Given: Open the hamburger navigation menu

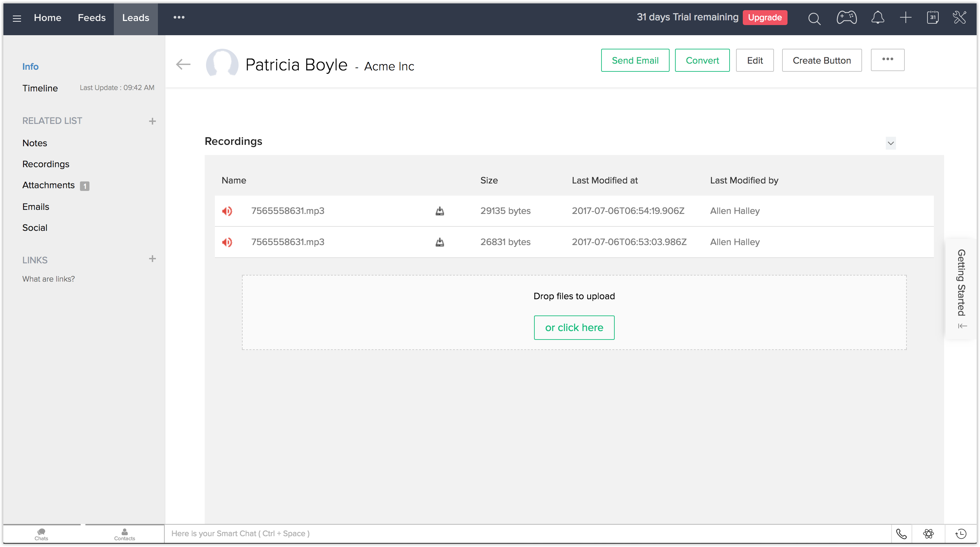Looking at the screenshot, I should click(x=17, y=18).
